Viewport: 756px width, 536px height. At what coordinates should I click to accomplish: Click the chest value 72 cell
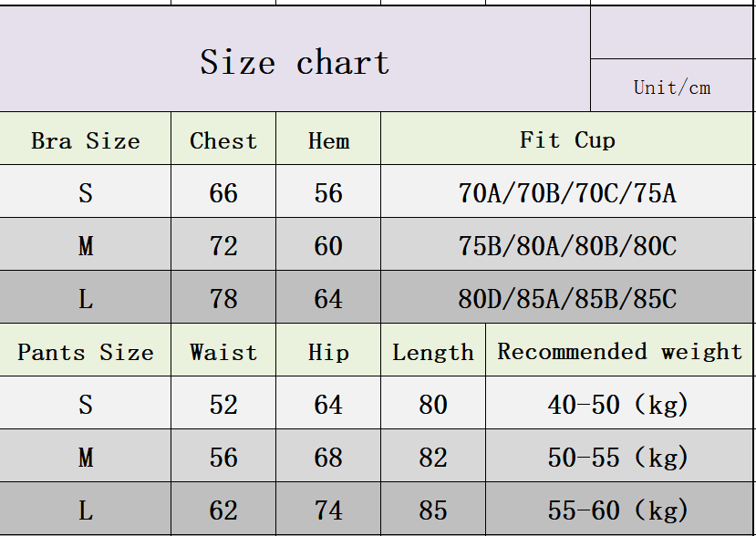coord(223,245)
